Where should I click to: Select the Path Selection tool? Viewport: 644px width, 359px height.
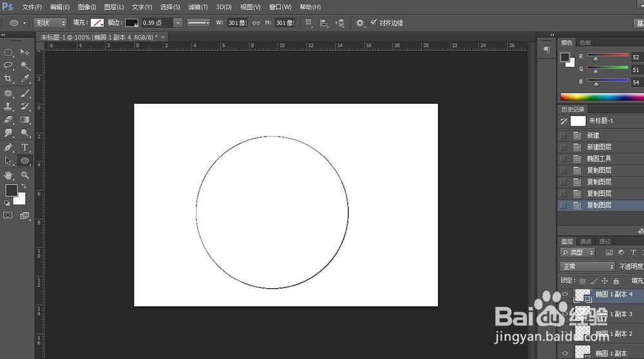coord(8,160)
